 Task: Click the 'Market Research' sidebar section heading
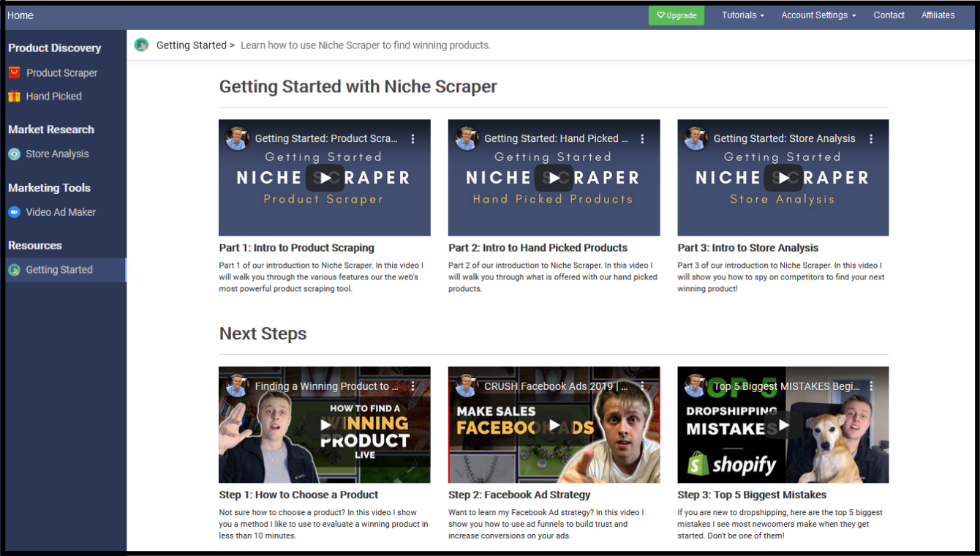pyautogui.click(x=51, y=129)
